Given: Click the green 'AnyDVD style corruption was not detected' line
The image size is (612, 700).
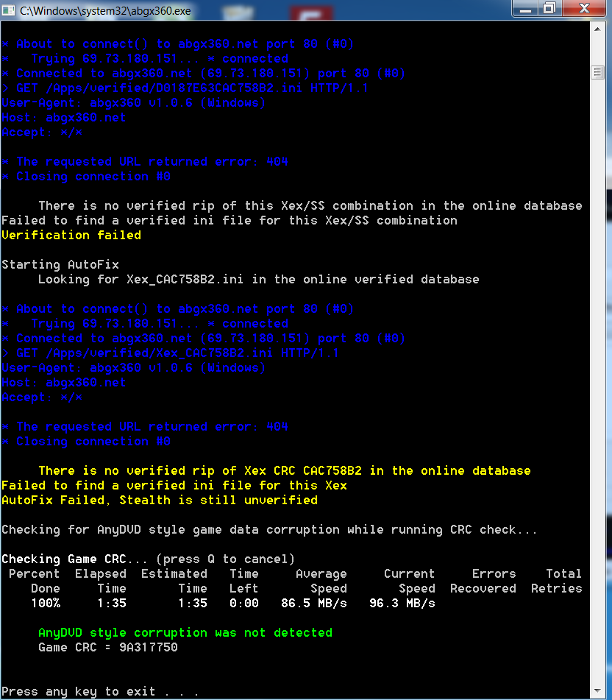Looking at the screenshot, I should coord(185,633).
